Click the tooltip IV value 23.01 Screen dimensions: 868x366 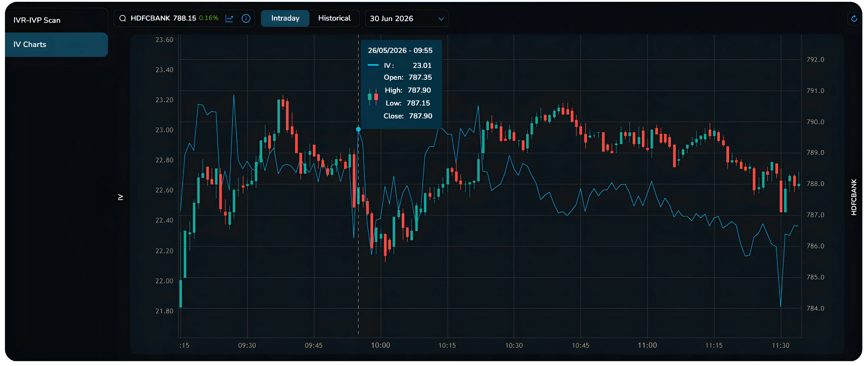[x=422, y=65]
